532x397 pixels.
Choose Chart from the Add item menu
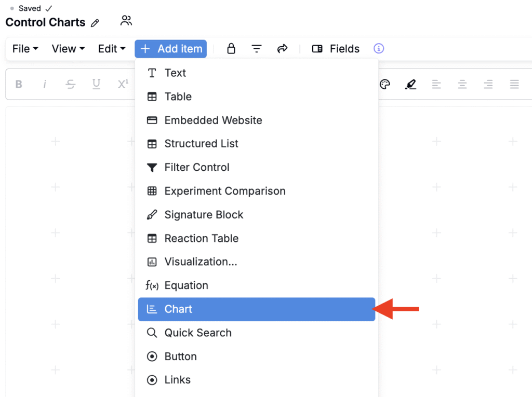tap(257, 309)
